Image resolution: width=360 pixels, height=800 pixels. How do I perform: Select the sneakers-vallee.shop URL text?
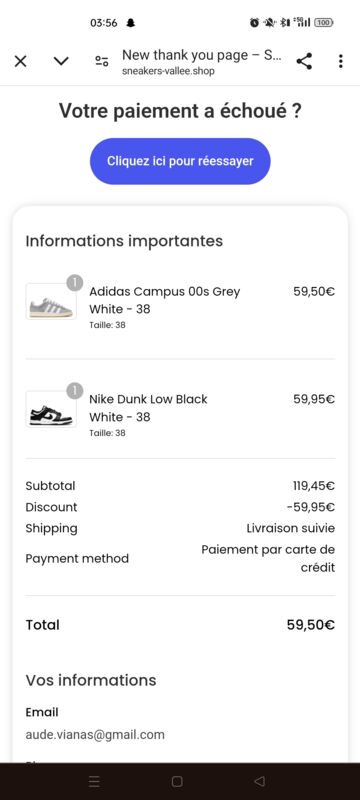[x=168, y=71]
